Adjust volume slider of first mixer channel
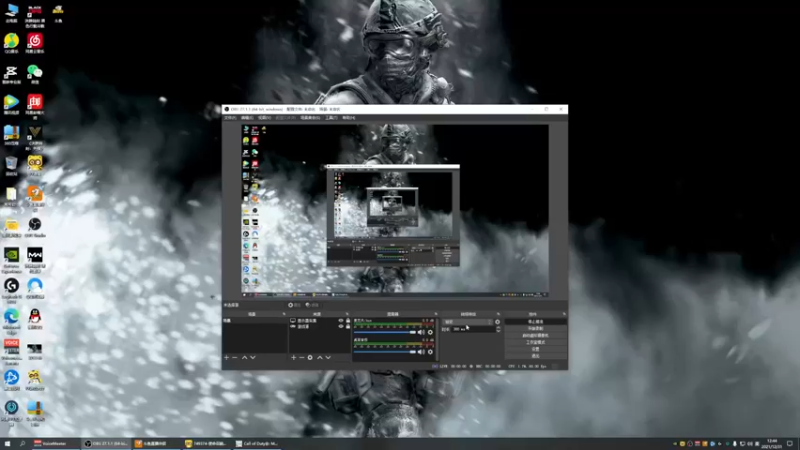800x450 pixels. click(385, 332)
